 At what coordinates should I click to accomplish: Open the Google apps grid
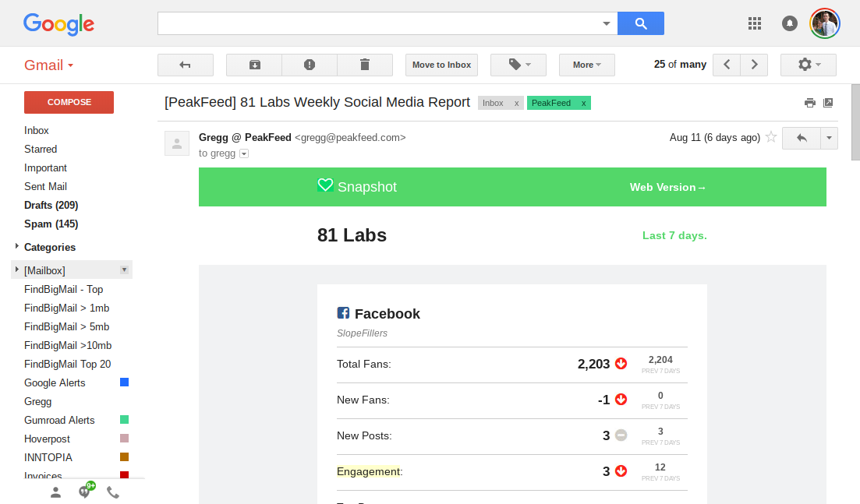click(755, 23)
